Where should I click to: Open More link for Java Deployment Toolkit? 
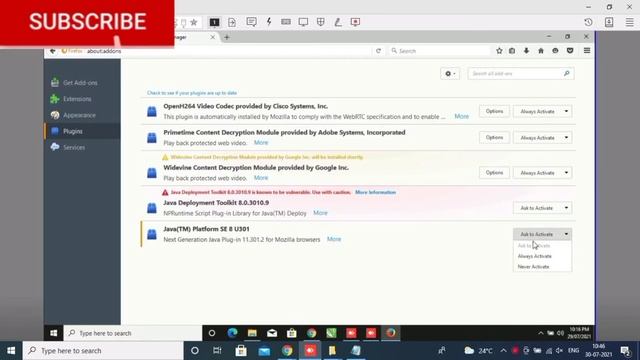click(320, 213)
